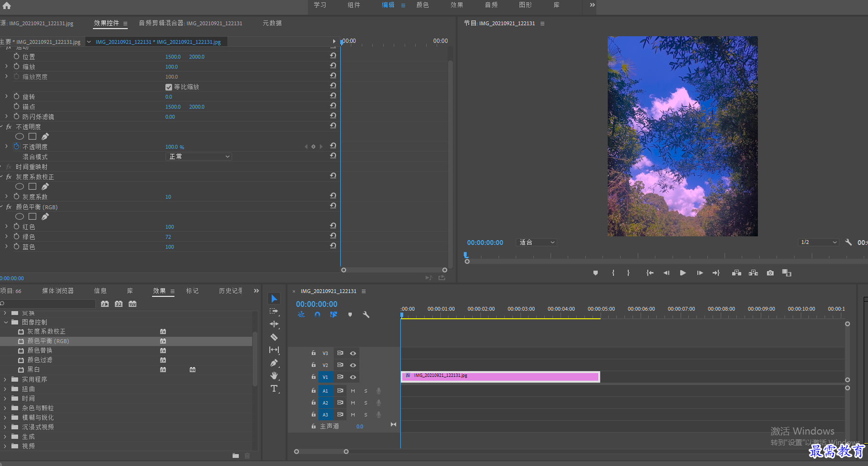This screenshot has height=466, width=868.
Task: Select the Pen tool in toolbar
Action: coord(274,363)
